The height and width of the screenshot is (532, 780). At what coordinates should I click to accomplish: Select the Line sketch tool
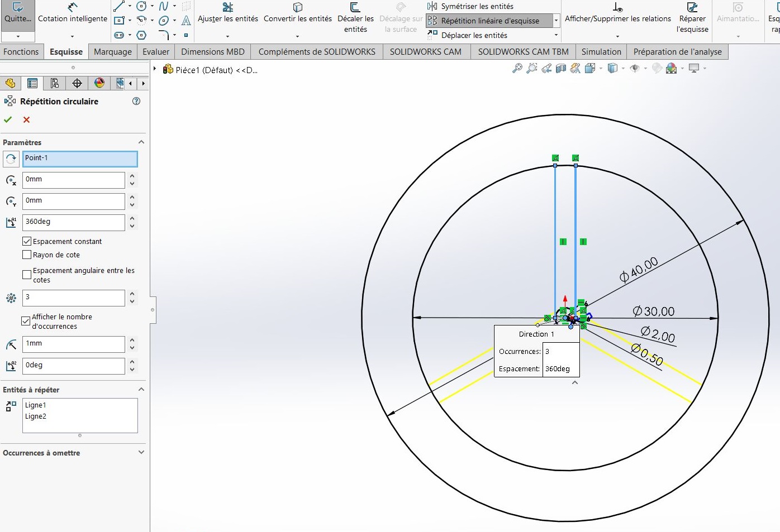pos(119,6)
